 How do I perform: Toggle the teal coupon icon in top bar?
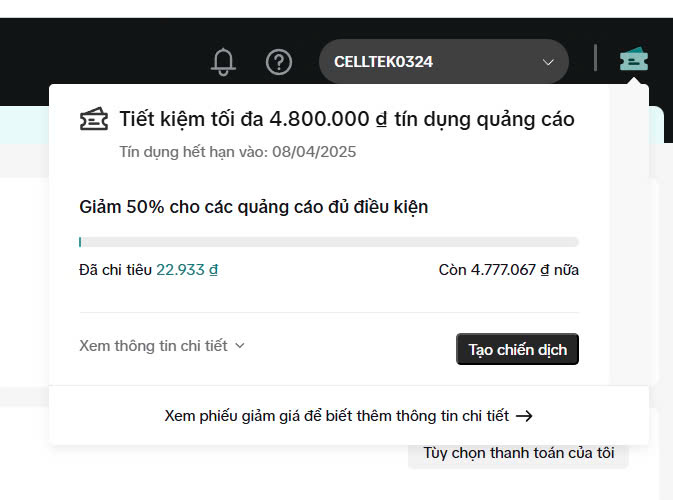[634, 59]
